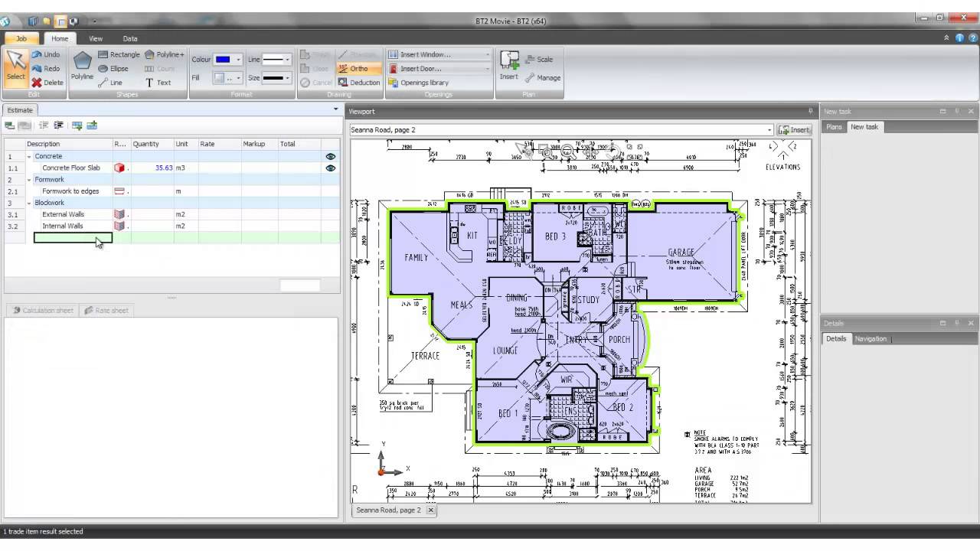The height and width of the screenshot is (551, 980).
Task: Click Internal Walls result type icon
Action: click(x=119, y=226)
